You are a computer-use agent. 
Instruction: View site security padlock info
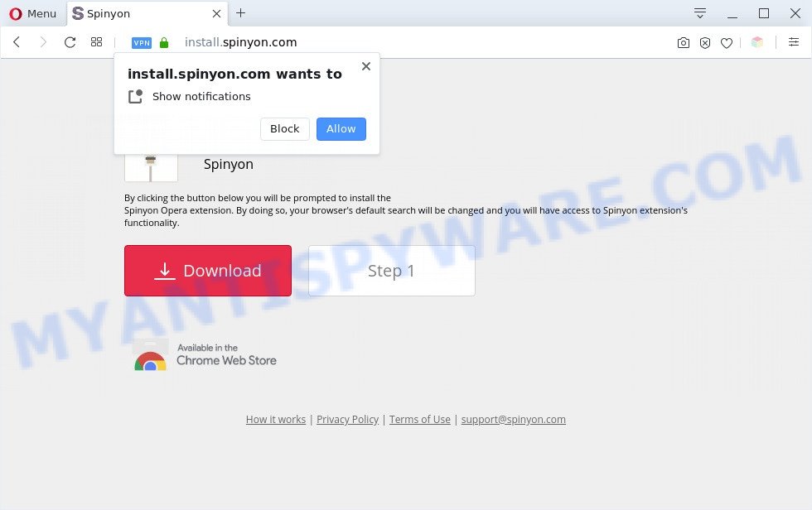coord(164,42)
